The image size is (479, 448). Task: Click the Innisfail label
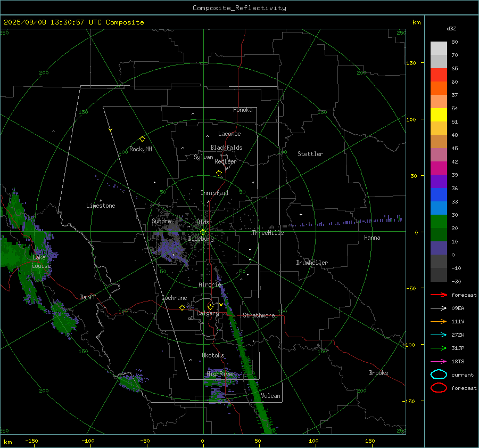(214, 193)
